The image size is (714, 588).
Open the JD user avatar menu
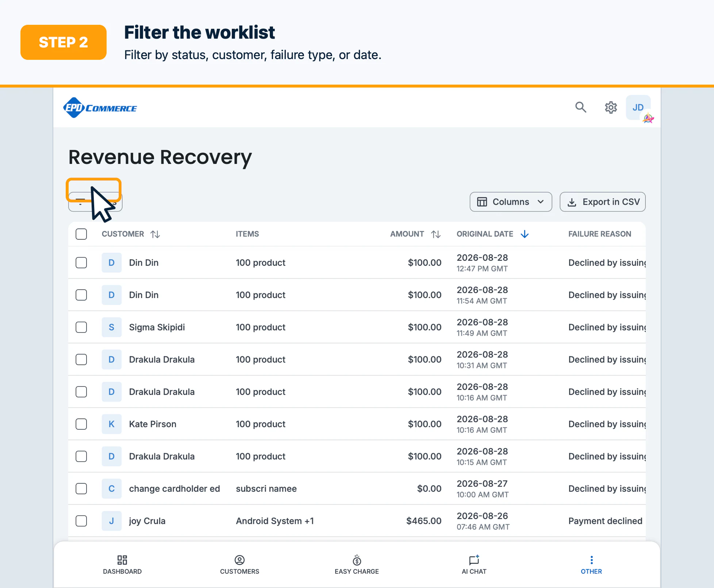click(638, 108)
